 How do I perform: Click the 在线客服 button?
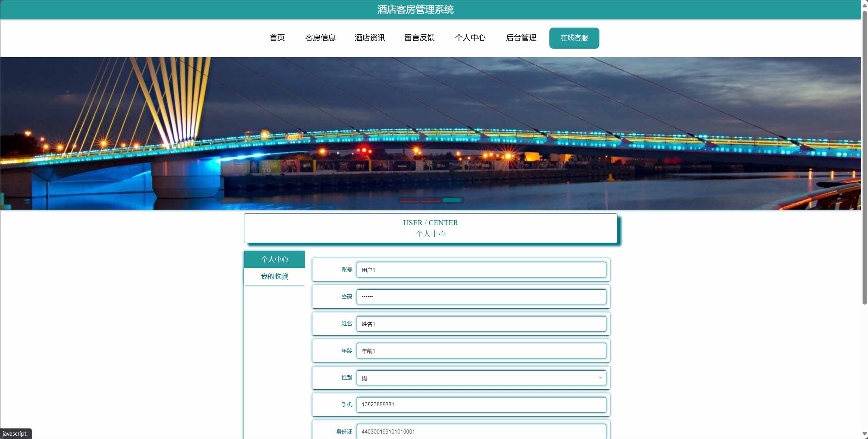tap(574, 38)
